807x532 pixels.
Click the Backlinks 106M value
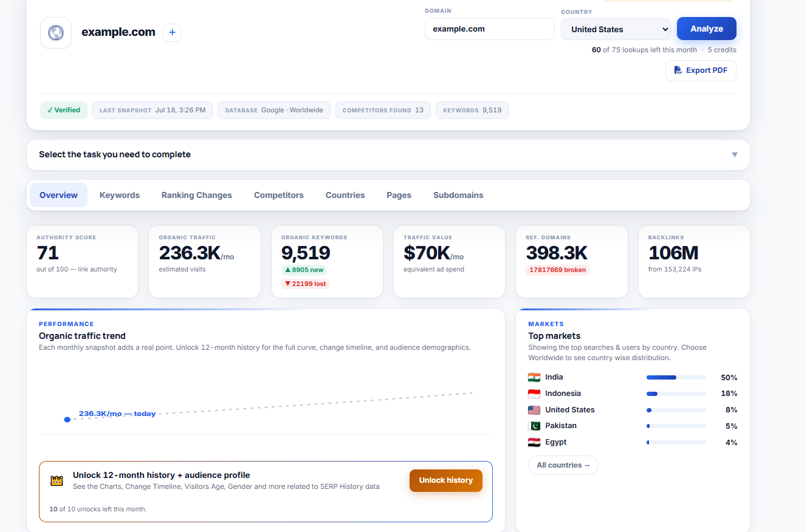673,253
